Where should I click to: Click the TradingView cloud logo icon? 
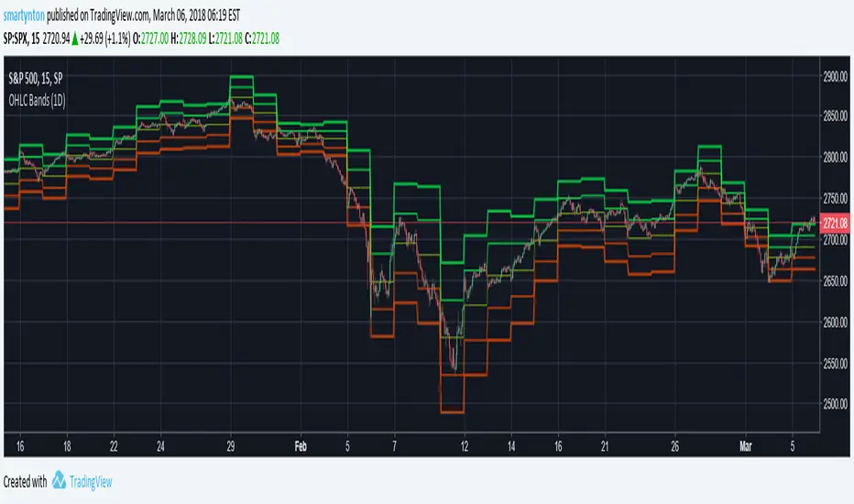tap(60, 481)
